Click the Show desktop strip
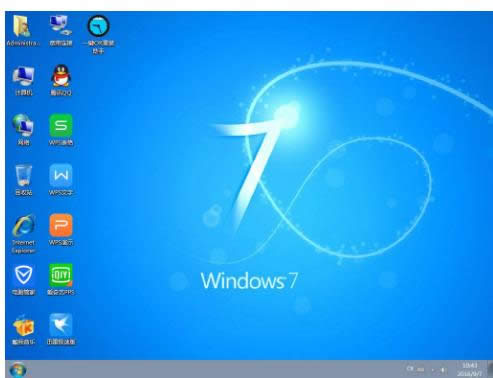493x378 pixels. (489, 369)
